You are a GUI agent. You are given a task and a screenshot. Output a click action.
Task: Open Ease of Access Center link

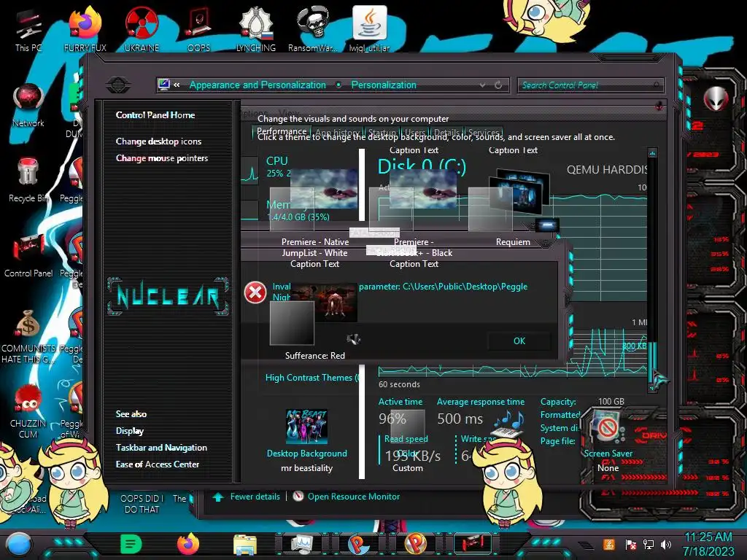pyautogui.click(x=158, y=464)
